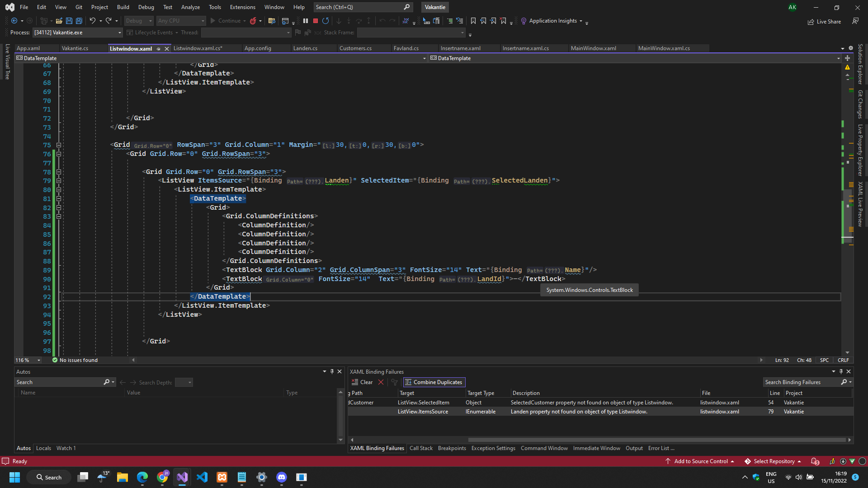Open the Process dropdown showing Vakantie.exe
Image resolution: width=868 pixels, height=488 pixels.
119,32
